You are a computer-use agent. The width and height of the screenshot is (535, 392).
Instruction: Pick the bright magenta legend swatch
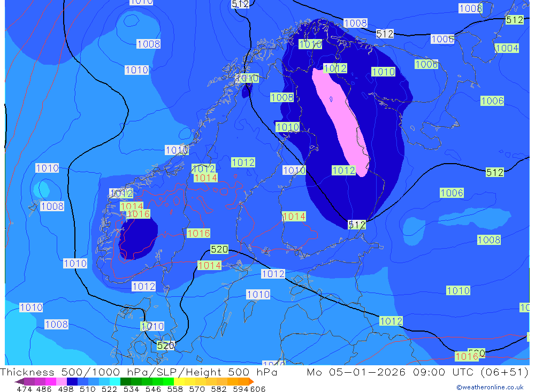point(51,381)
